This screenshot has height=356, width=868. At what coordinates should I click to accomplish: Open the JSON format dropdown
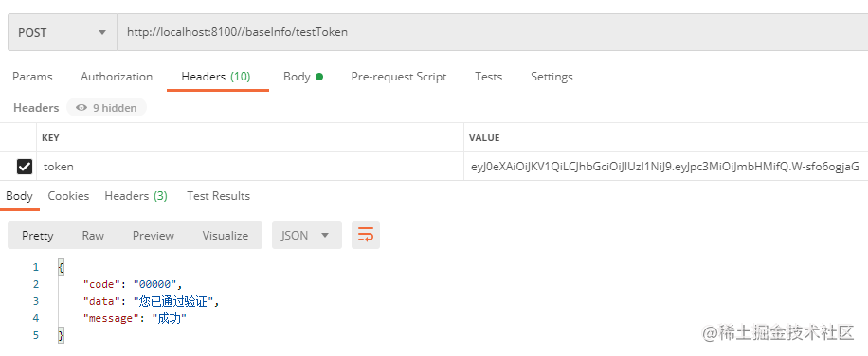[x=307, y=236]
